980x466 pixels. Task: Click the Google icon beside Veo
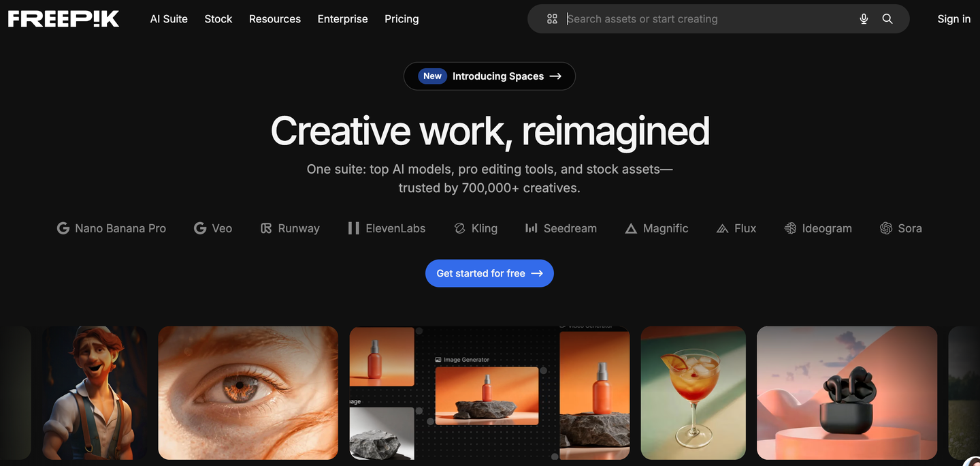point(200,228)
